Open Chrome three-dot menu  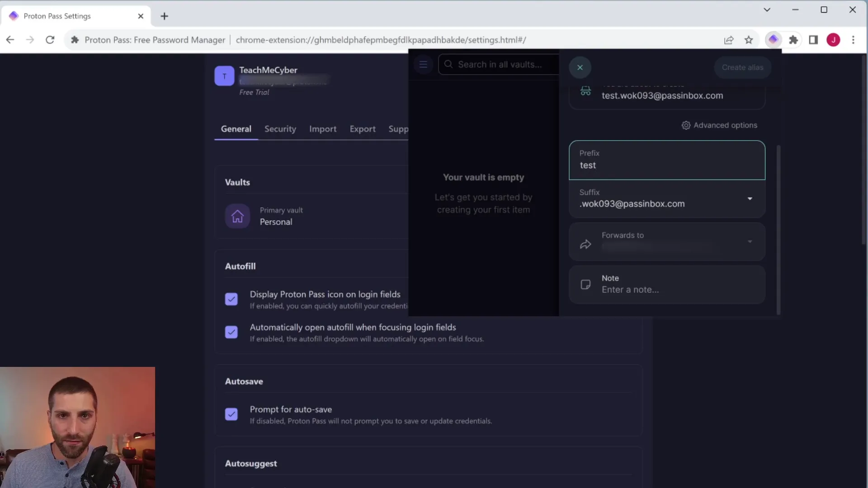tap(853, 40)
